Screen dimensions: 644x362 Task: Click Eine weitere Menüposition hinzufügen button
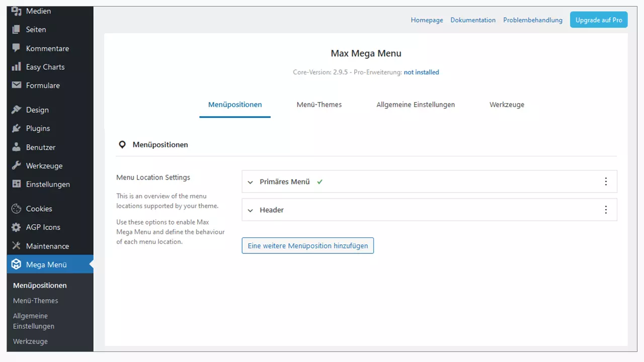(307, 246)
